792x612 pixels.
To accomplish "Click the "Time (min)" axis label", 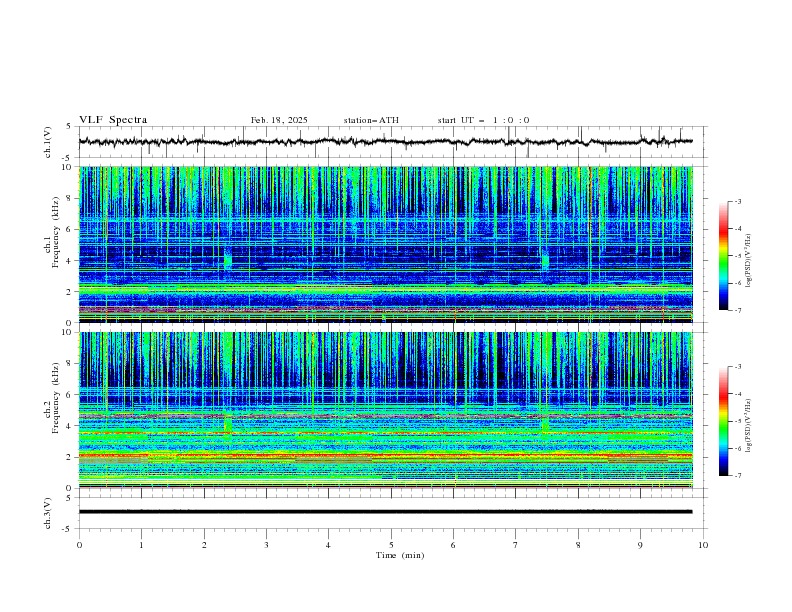I will point(400,555).
